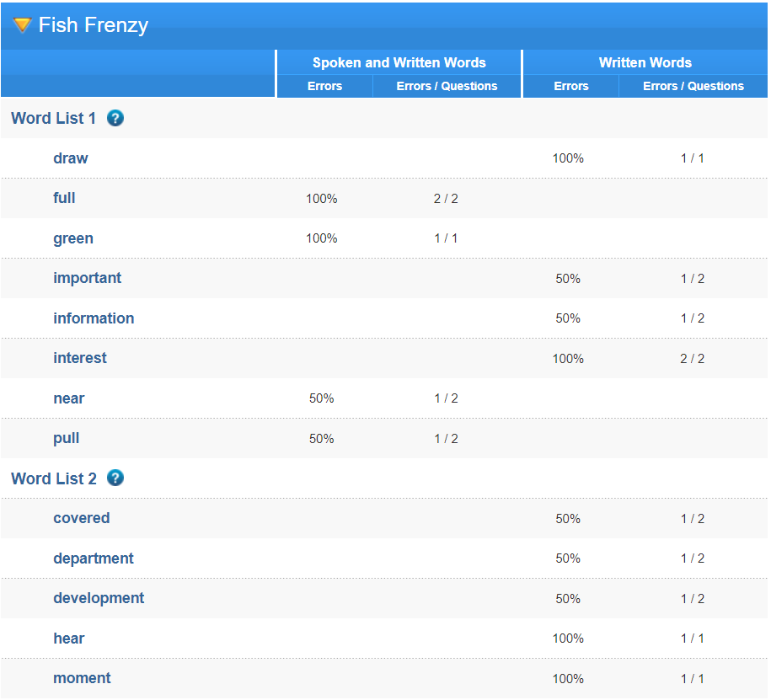Screen dimensions: 771x700
Task: Click Errors header under Written Words
Action: (571, 86)
